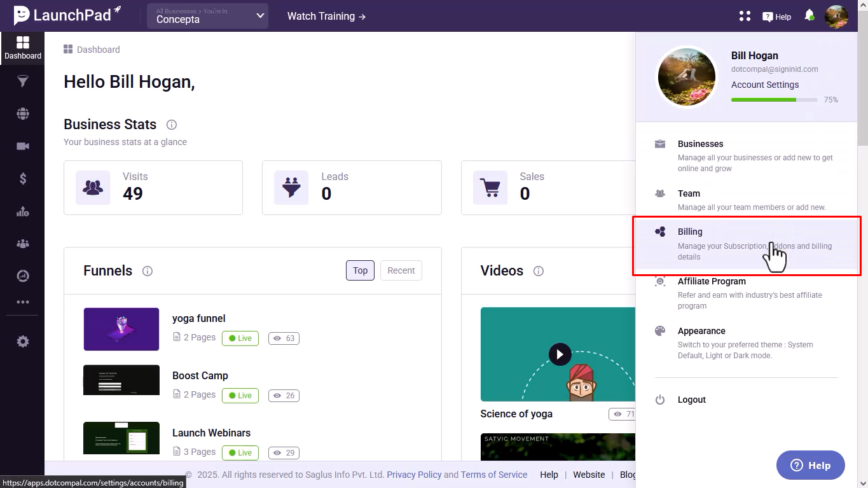
Task: Open Billing in the profile menu
Action: point(747,246)
